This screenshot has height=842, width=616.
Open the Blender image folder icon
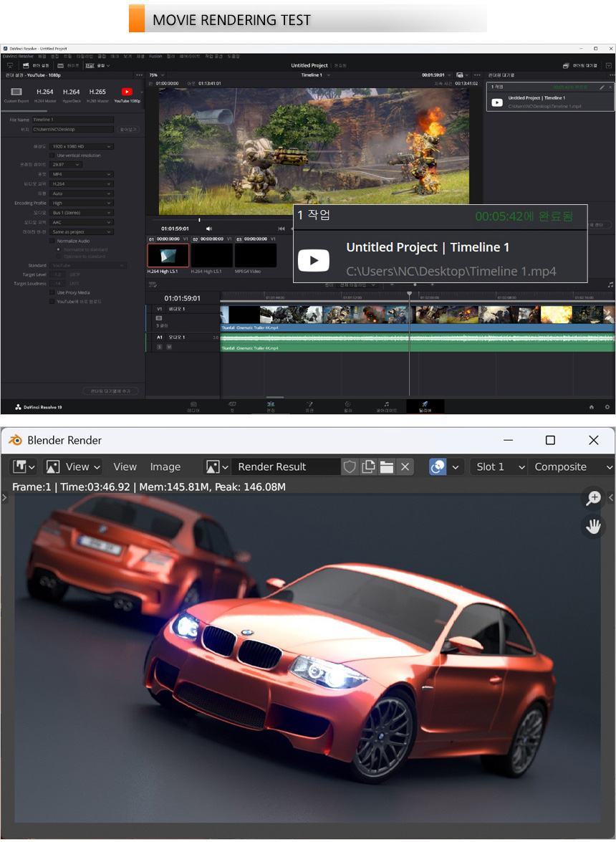coord(387,467)
